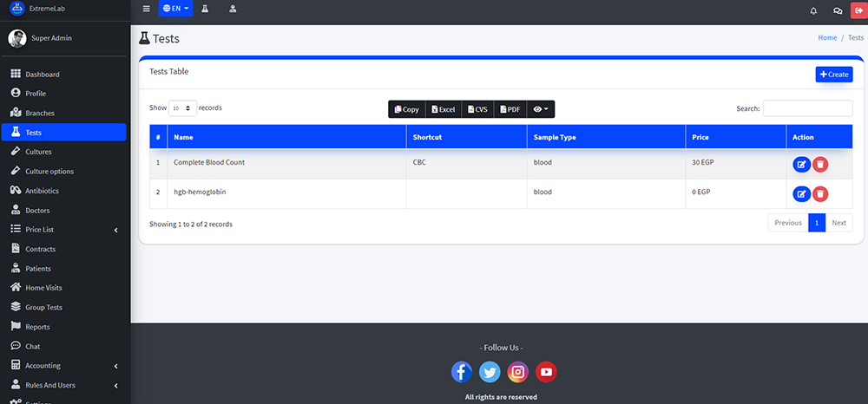Click the red logout icon
The width and height of the screenshot is (868, 404).
[858, 10]
